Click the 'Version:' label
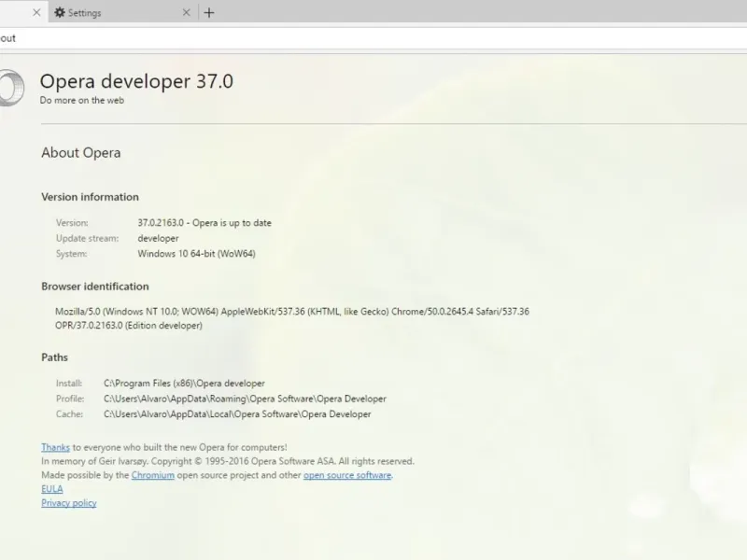 (x=72, y=223)
